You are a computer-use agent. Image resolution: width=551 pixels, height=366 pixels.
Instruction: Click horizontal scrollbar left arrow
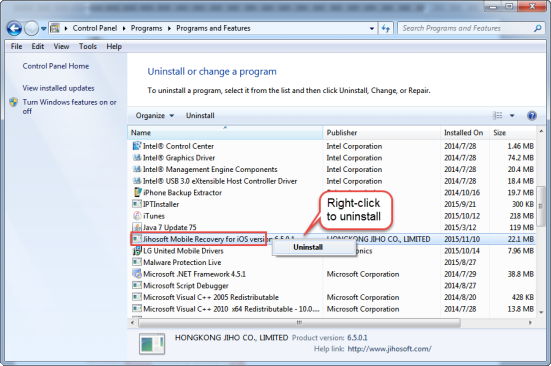[x=132, y=322]
